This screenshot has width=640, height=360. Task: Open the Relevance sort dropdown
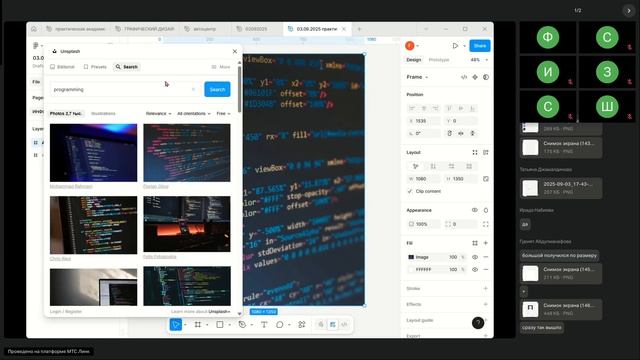coord(158,113)
